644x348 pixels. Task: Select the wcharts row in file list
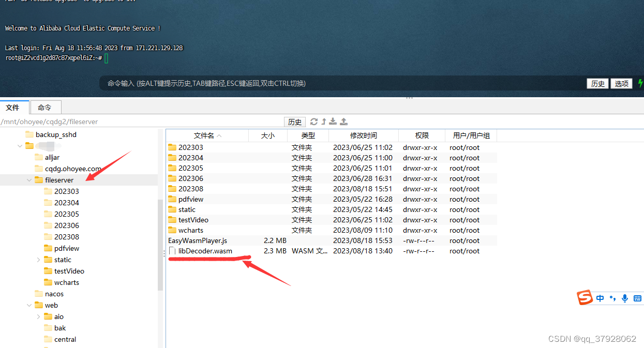point(332,230)
